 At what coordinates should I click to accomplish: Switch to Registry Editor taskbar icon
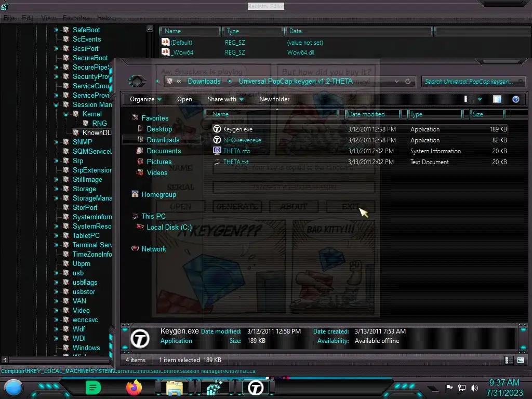pos(215,388)
